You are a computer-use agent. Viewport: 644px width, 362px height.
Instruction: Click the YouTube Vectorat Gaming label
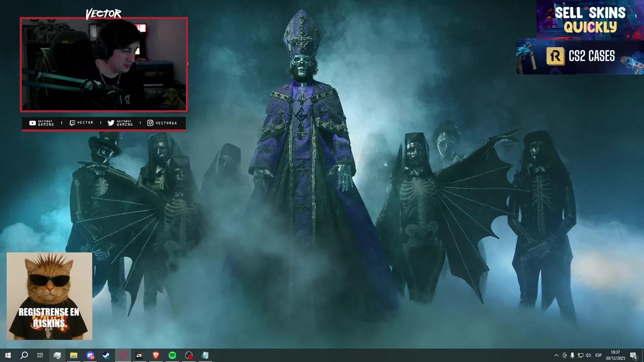[42, 123]
